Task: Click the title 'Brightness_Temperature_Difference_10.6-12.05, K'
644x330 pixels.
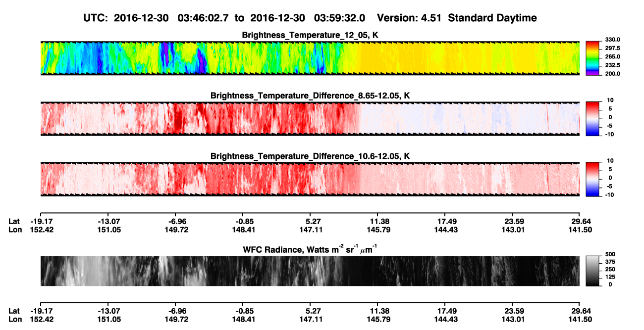Action: pos(310,156)
